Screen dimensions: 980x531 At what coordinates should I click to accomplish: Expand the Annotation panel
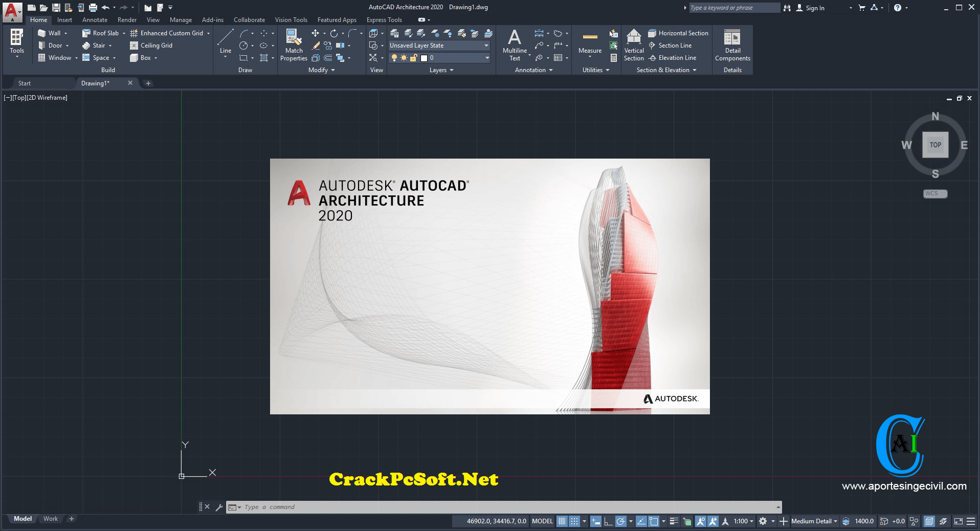(x=533, y=70)
